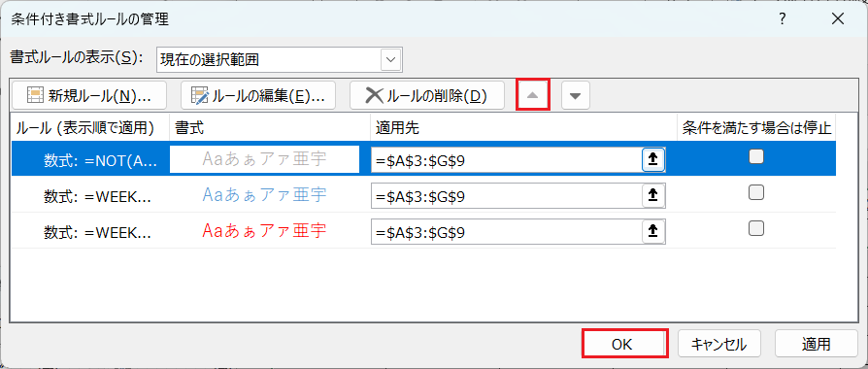
Task: Open dialog help question mark
Action: 783,18
